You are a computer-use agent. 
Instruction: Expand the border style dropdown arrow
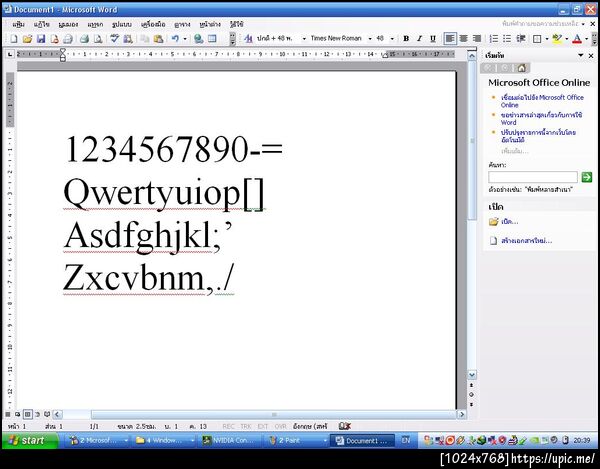(547, 39)
